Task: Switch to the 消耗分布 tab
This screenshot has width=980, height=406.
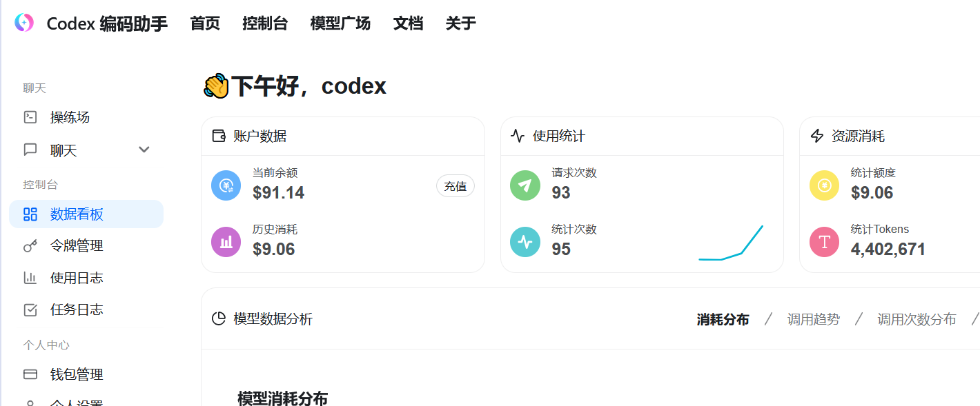Action: pos(723,319)
